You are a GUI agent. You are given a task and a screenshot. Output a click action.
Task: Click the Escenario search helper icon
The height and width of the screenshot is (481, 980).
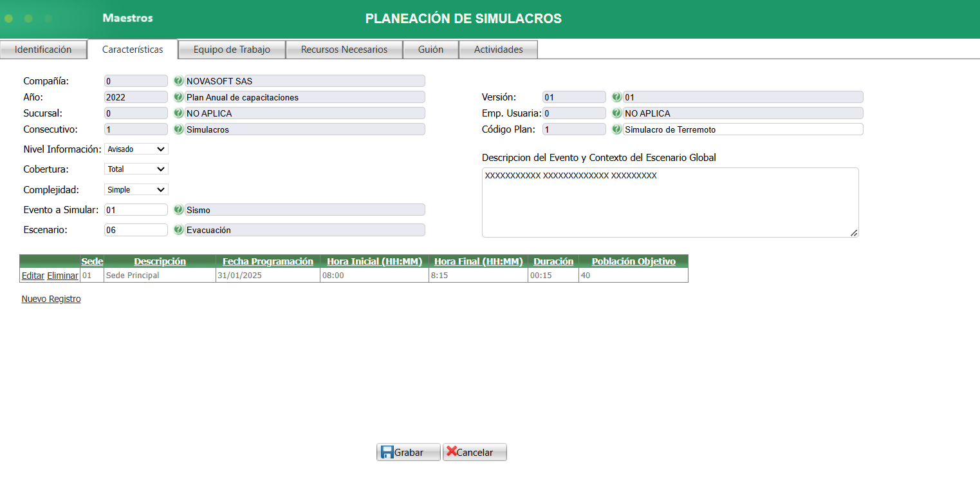click(178, 229)
